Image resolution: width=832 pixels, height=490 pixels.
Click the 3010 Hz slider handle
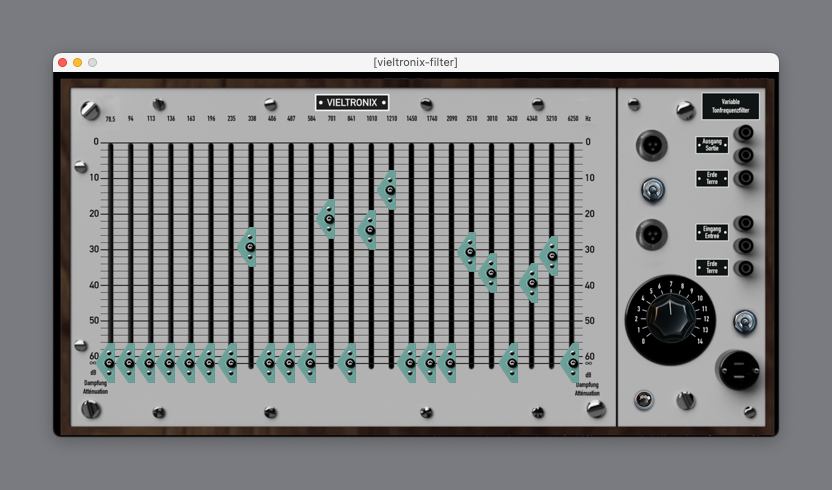tap(490, 272)
